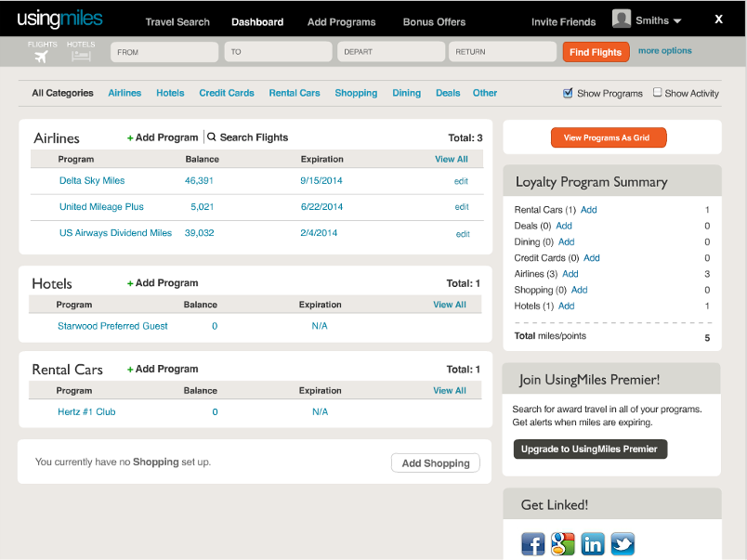Screen dimensions: 747x560
Task: Filter by Deals category
Action: (448, 93)
